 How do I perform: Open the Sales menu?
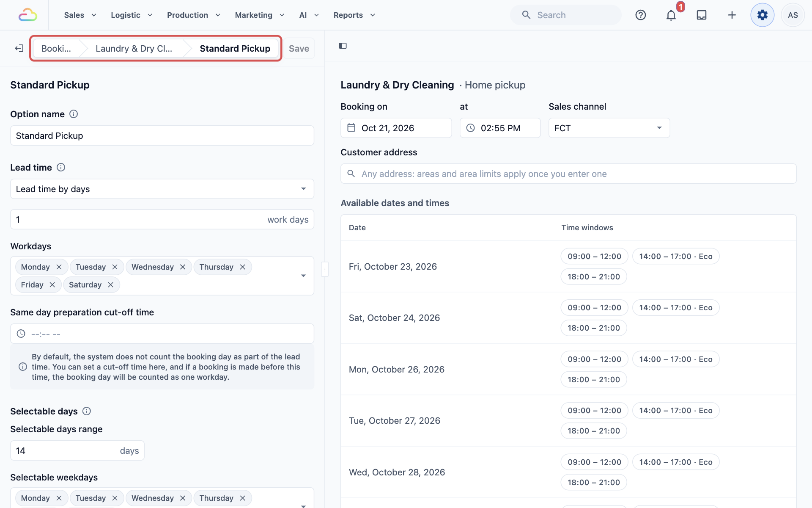[x=80, y=15]
